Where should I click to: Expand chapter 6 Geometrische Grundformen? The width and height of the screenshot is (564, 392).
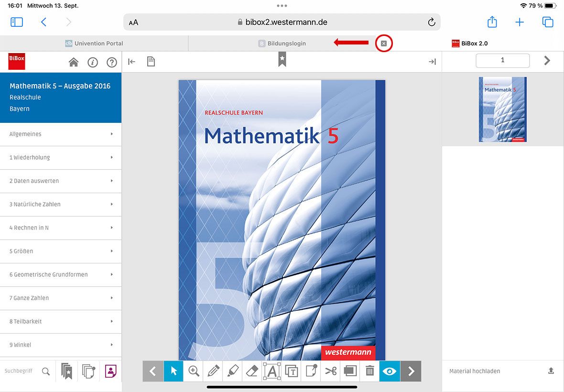[61, 274]
